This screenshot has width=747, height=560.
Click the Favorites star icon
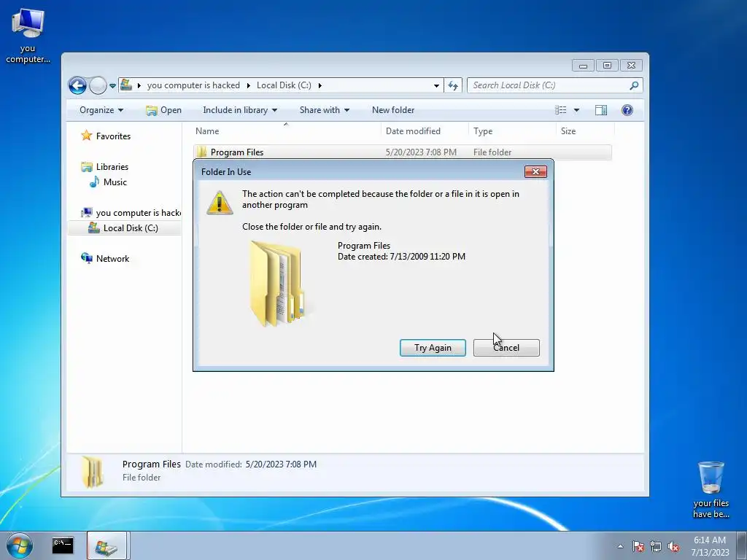tap(86, 136)
